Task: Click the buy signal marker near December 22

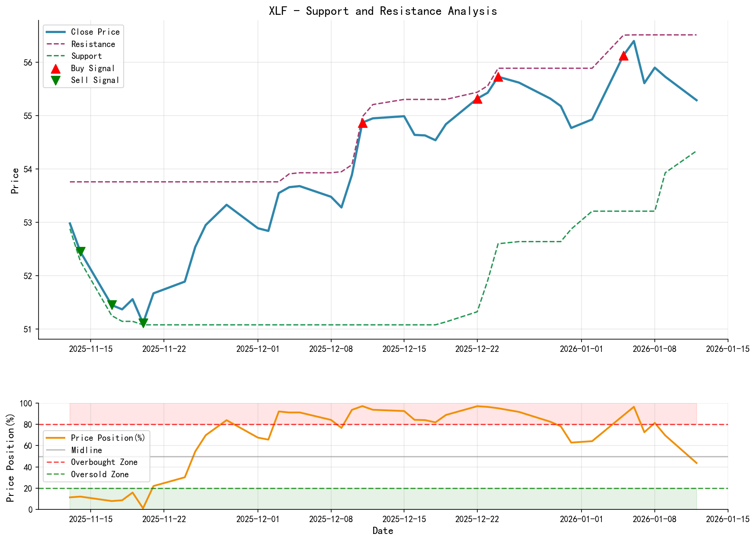Action: (x=478, y=100)
